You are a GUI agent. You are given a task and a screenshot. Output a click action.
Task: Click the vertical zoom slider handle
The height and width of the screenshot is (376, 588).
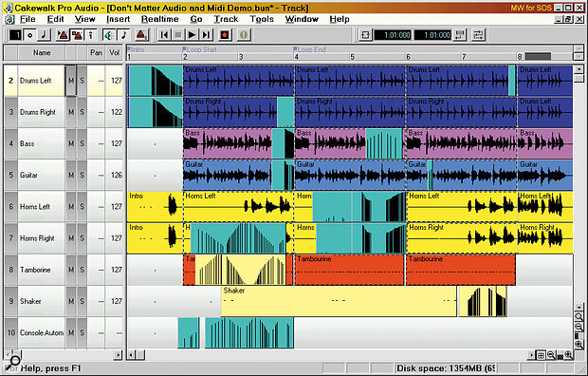click(578, 335)
